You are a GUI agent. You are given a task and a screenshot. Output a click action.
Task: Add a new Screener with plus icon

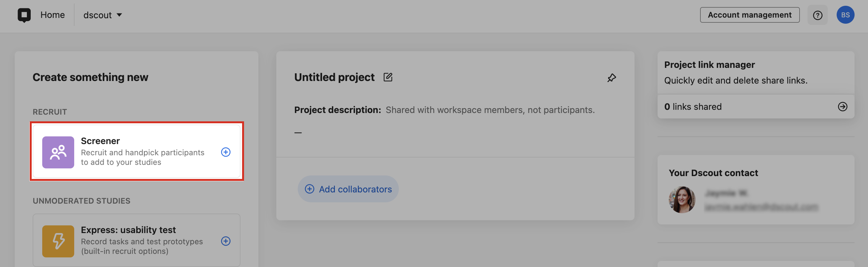tap(225, 152)
